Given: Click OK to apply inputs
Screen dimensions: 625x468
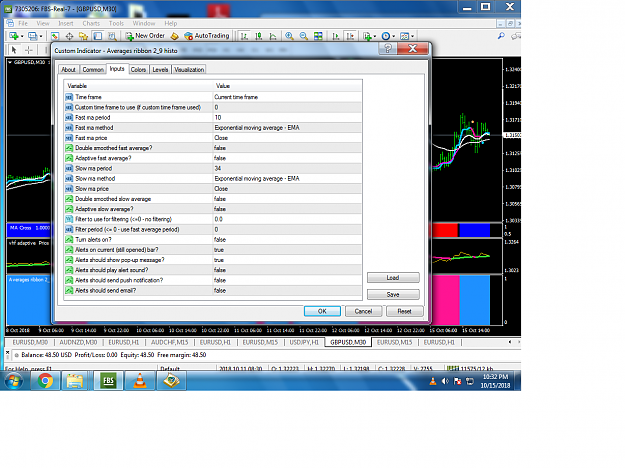Looking at the screenshot, I should [x=322, y=311].
